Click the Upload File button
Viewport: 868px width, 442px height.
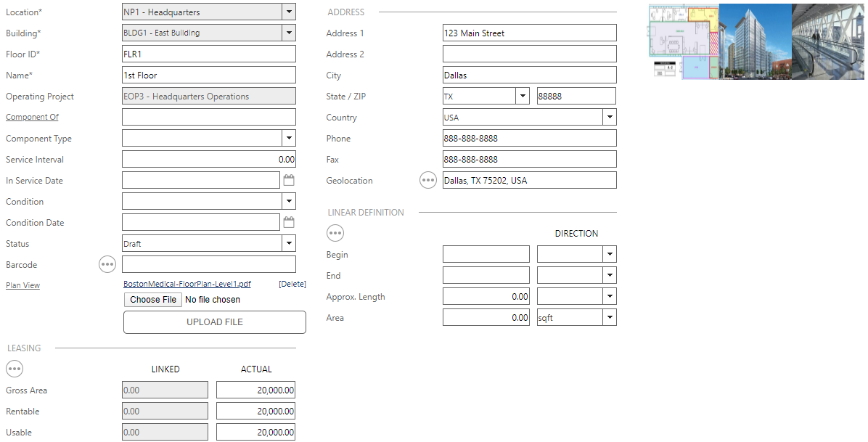click(215, 322)
